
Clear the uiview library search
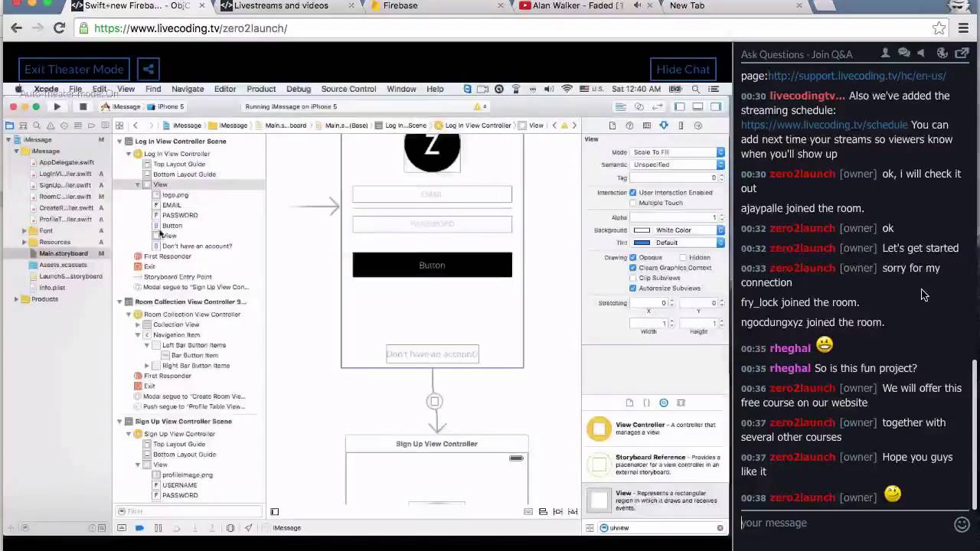(x=720, y=528)
